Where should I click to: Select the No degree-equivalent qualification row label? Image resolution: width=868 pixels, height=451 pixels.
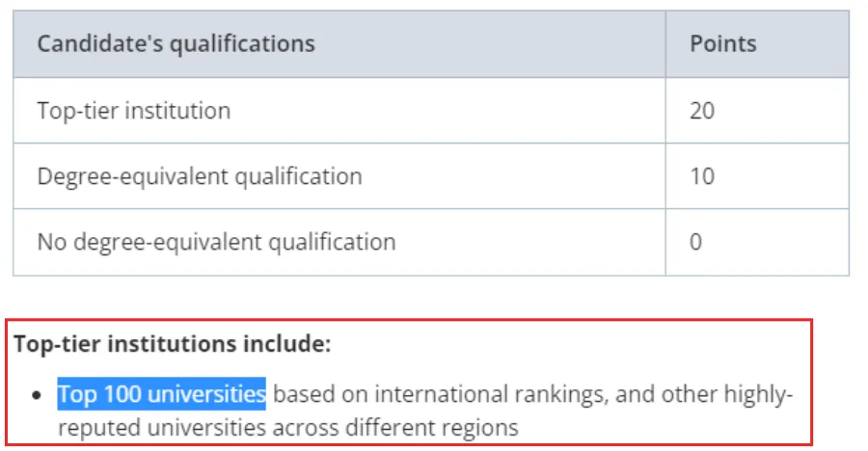pos(216,243)
